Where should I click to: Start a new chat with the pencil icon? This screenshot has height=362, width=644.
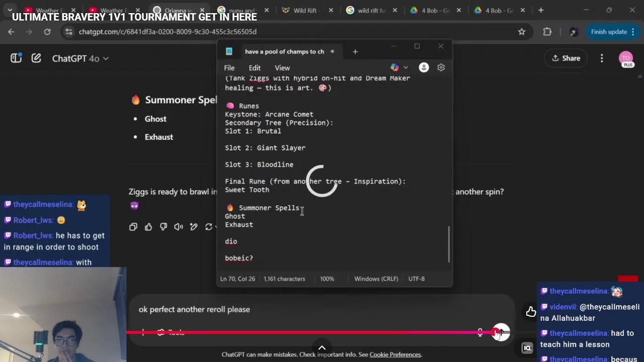pyautogui.click(x=36, y=58)
